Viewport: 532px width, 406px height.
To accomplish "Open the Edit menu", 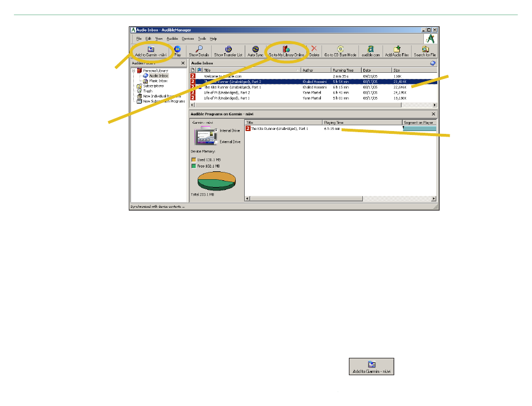I will coord(148,39).
